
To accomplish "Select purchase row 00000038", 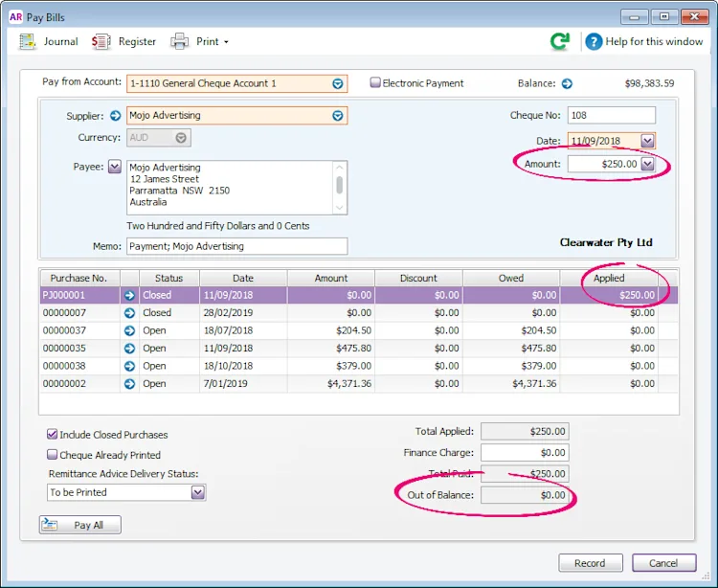I will tap(359, 367).
